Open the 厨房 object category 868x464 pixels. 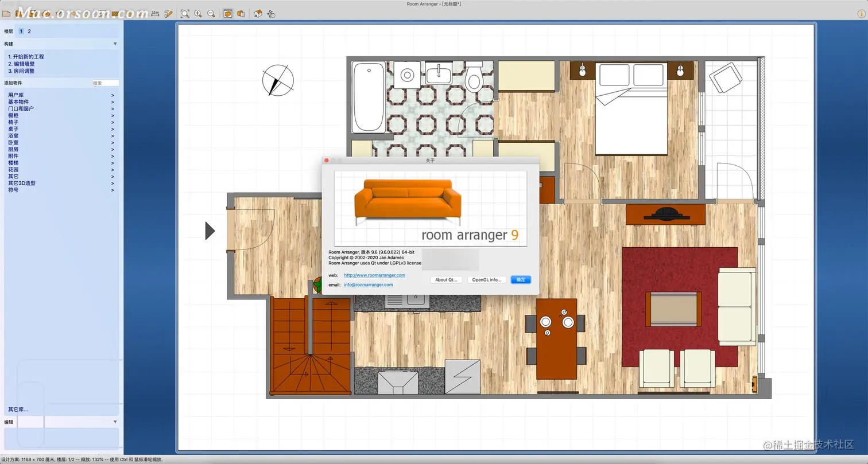click(x=60, y=149)
